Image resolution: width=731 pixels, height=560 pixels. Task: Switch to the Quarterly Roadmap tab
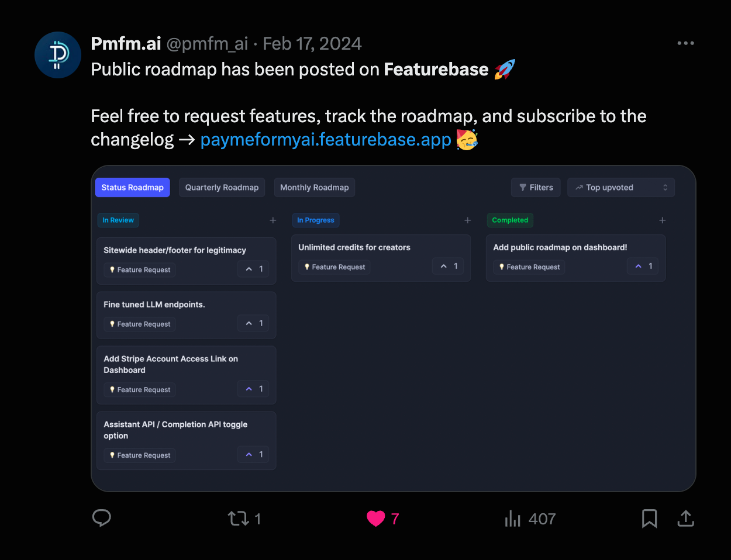click(222, 187)
